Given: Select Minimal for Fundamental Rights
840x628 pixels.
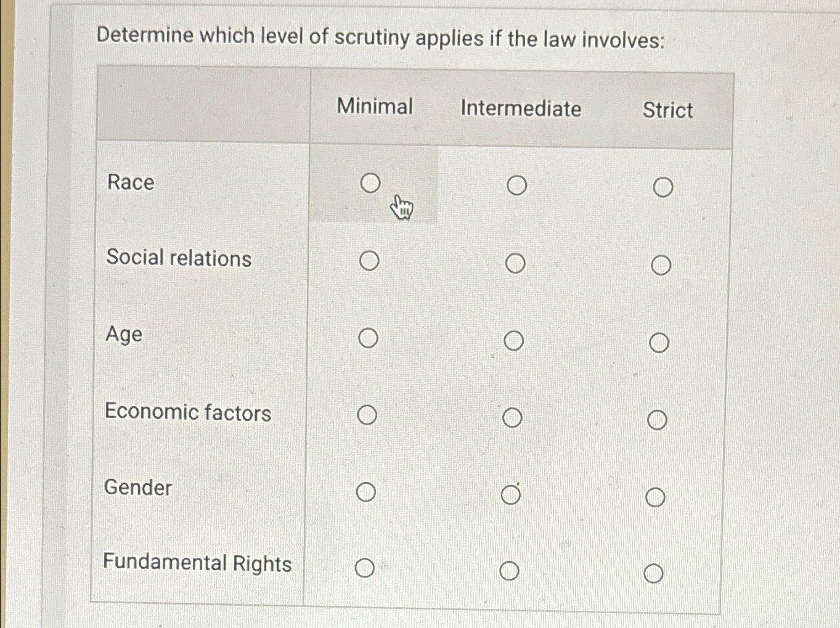Looking at the screenshot, I should pyautogui.click(x=364, y=568).
